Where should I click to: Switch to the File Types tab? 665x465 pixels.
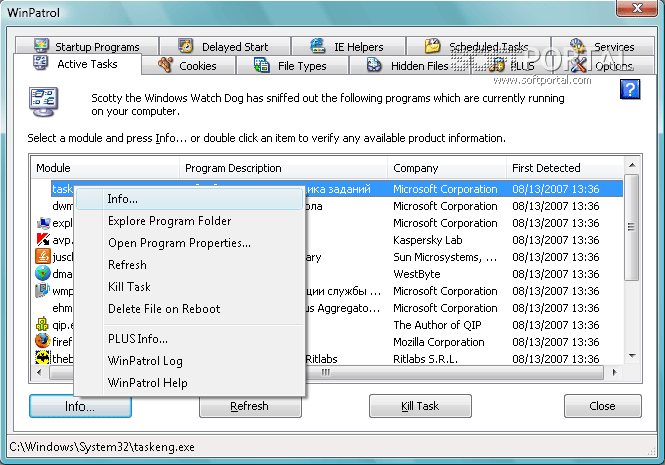point(292,66)
